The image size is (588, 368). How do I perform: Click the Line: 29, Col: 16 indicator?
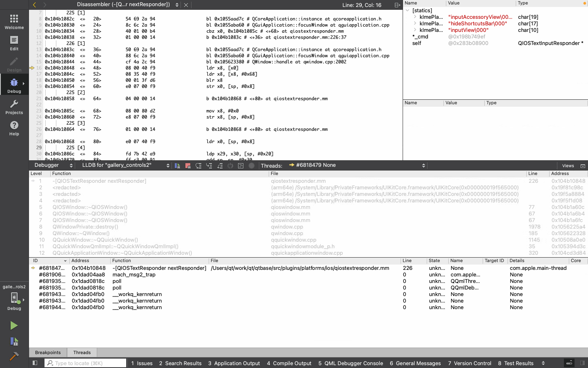click(x=362, y=5)
